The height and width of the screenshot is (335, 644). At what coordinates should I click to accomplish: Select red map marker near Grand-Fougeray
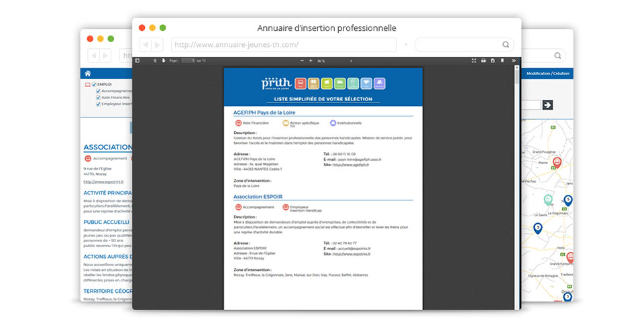coord(557,163)
